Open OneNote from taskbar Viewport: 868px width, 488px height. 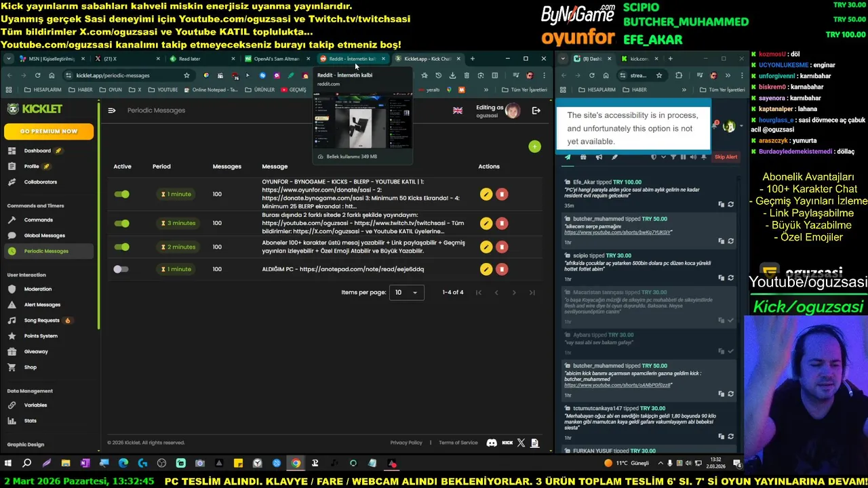[85, 464]
